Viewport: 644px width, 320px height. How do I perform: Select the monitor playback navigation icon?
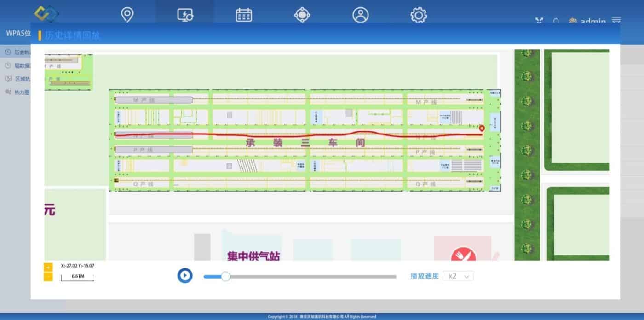(x=185, y=15)
